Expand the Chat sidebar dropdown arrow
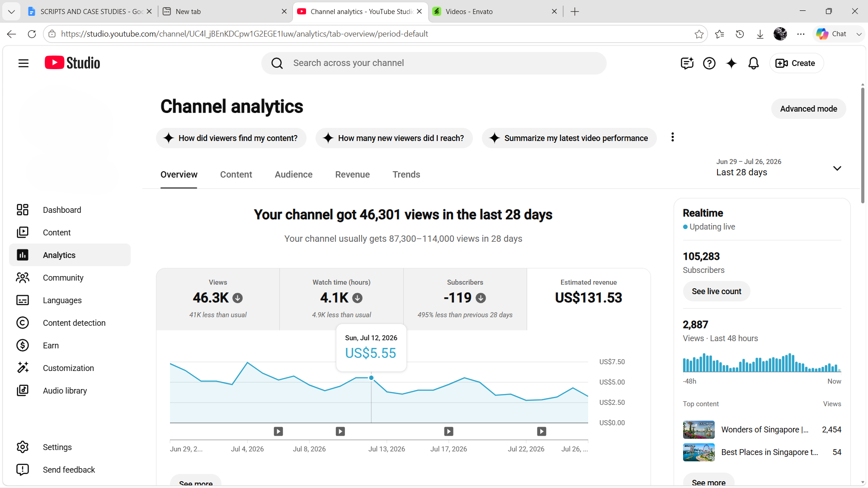The height and width of the screenshot is (488, 868). pos(859,34)
